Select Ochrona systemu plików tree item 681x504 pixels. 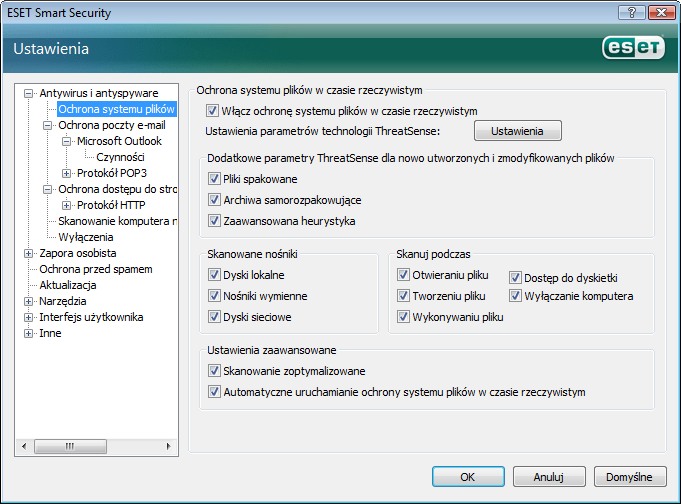coord(116,109)
